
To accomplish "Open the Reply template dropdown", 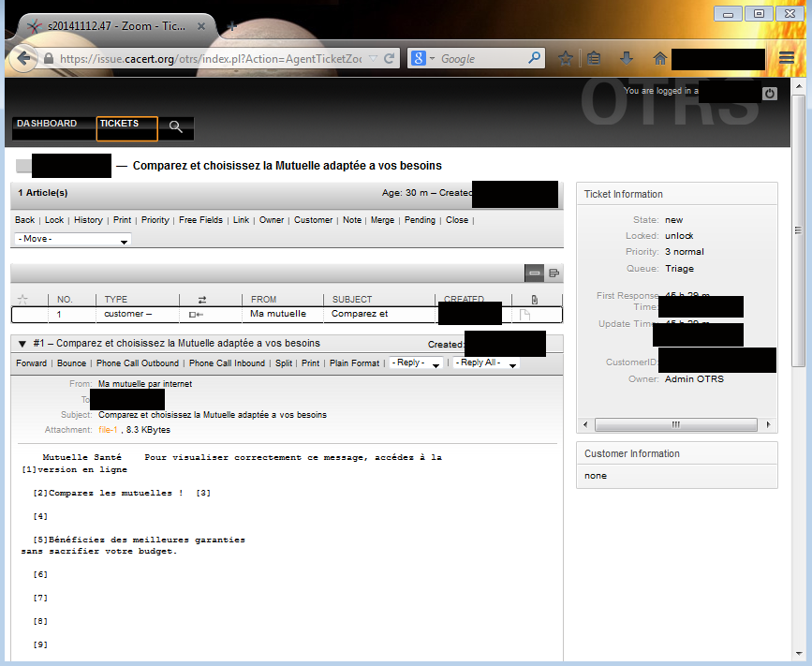I will [416, 363].
